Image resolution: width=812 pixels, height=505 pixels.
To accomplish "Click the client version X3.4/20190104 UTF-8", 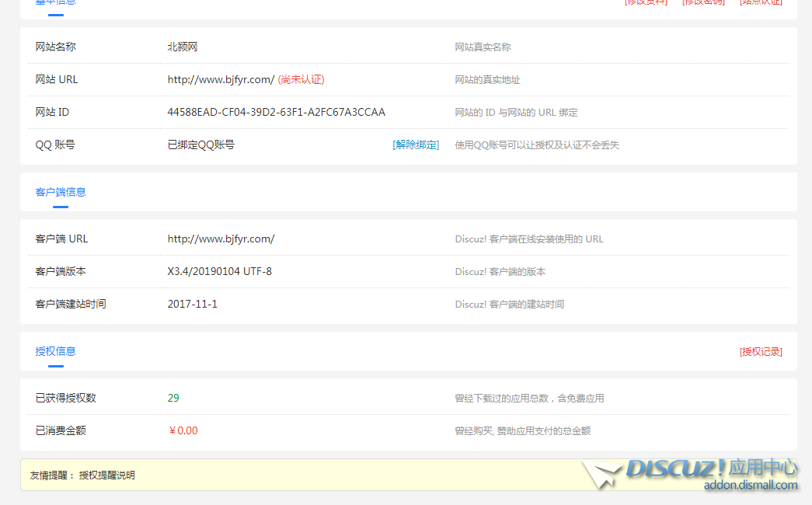I will click(x=219, y=271).
